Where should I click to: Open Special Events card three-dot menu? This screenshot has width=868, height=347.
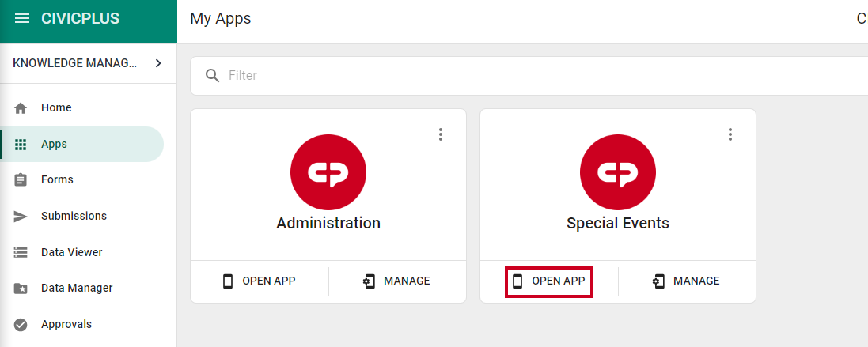coord(730,134)
